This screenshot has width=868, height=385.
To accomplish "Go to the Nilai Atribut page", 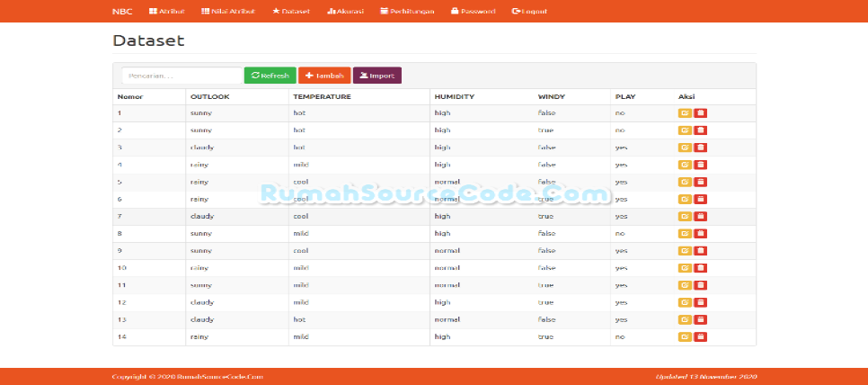I will [226, 12].
